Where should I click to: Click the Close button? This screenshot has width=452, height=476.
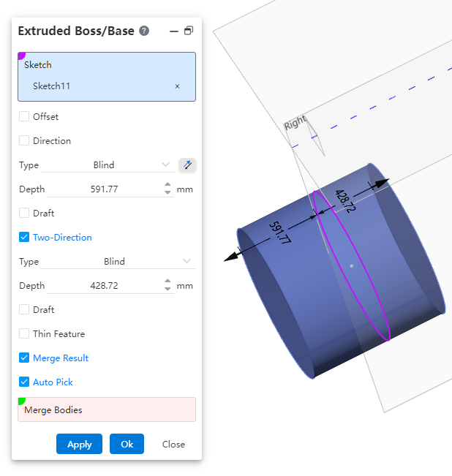coord(173,445)
